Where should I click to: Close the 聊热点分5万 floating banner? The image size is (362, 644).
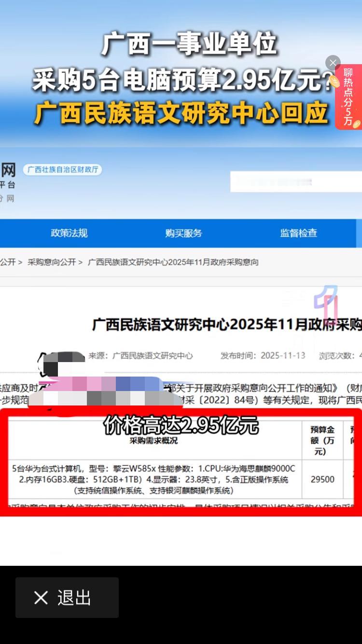click(x=333, y=63)
